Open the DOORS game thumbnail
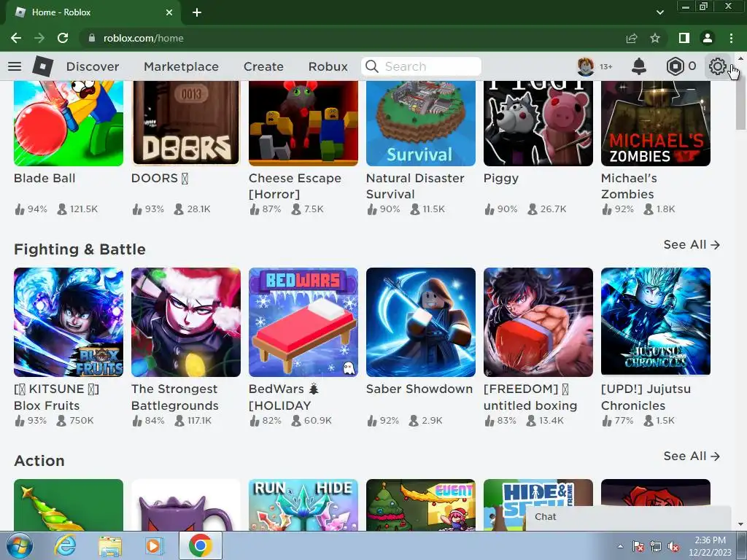This screenshot has height=560, width=747. point(186,123)
